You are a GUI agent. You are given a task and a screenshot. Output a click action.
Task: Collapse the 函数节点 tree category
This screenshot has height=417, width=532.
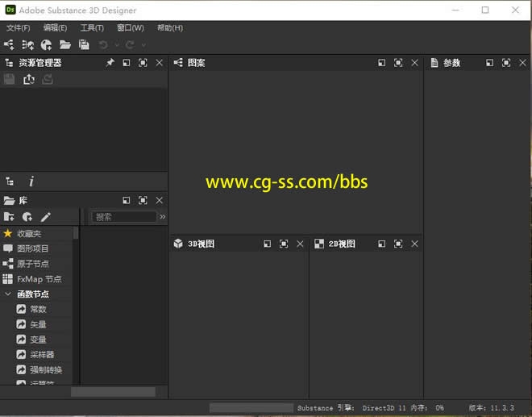pos(8,294)
